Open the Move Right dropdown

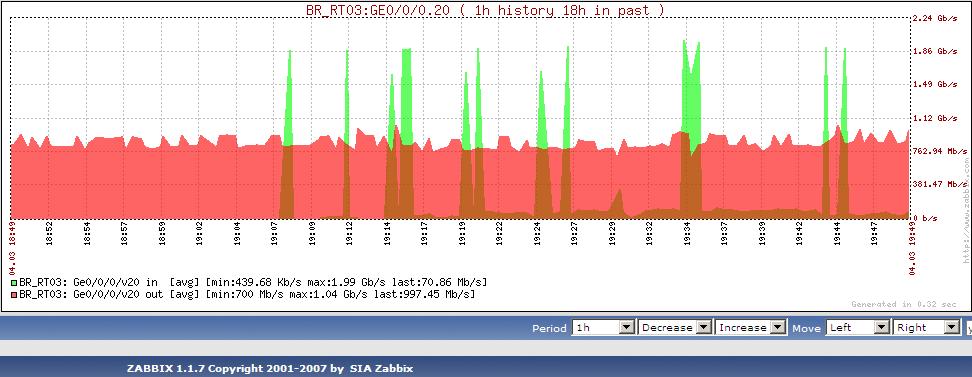[927, 327]
